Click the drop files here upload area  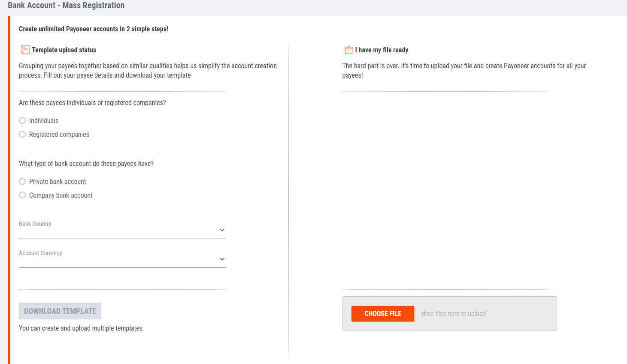pos(454,314)
